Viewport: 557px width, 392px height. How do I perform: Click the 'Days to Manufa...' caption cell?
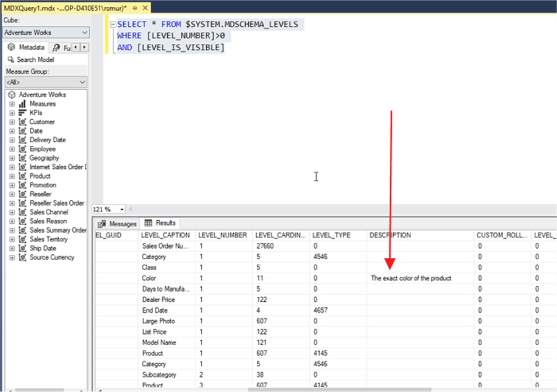point(166,289)
